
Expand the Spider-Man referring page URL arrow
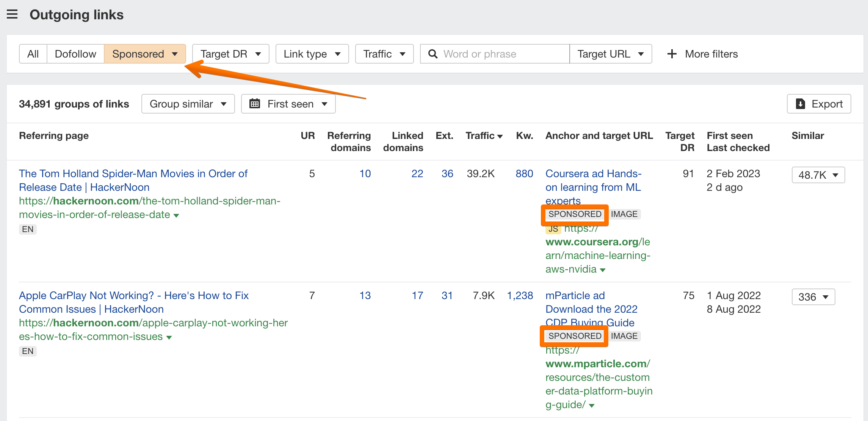[177, 215]
